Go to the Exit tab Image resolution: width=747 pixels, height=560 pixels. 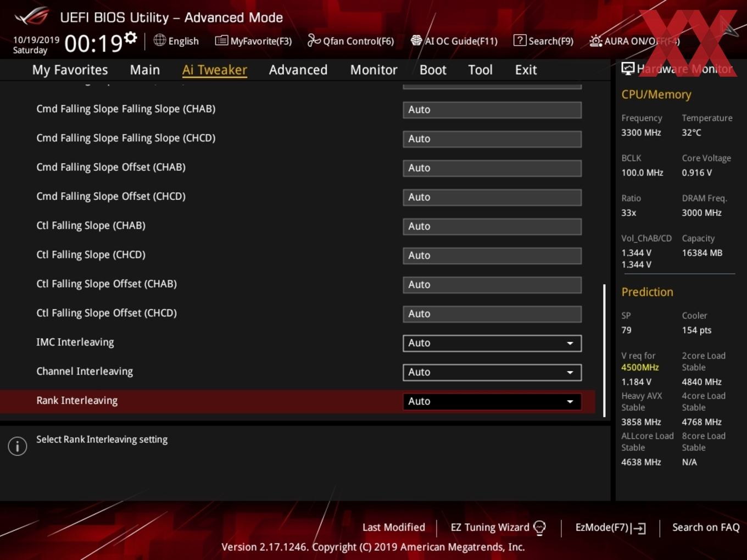coord(526,70)
